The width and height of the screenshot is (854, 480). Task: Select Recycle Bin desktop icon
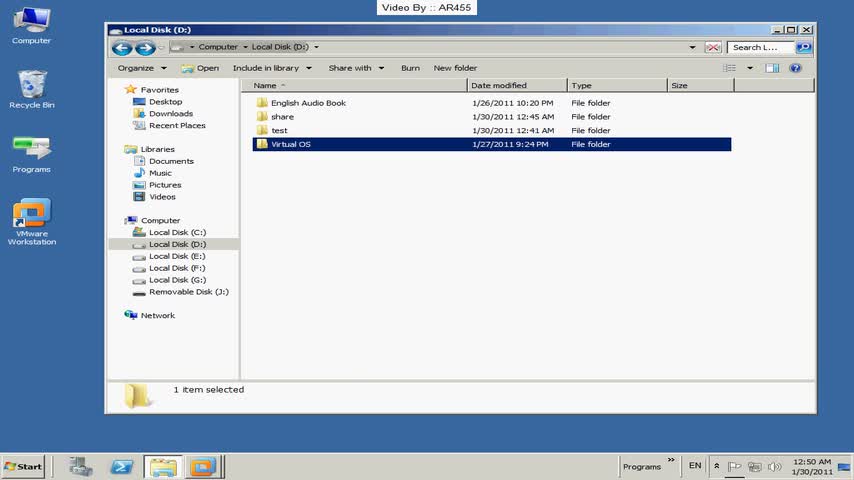[x=32, y=89]
